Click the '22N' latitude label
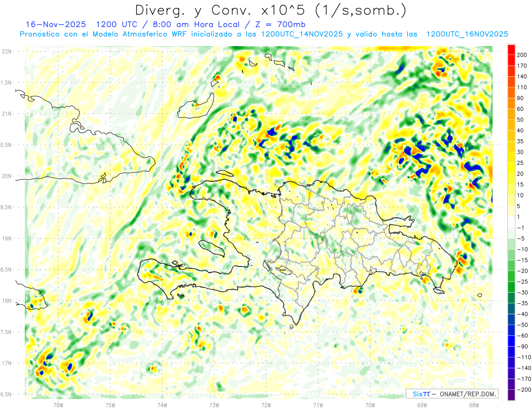This screenshot has height=411, width=532. pyautogui.click(x=7, y=51)
